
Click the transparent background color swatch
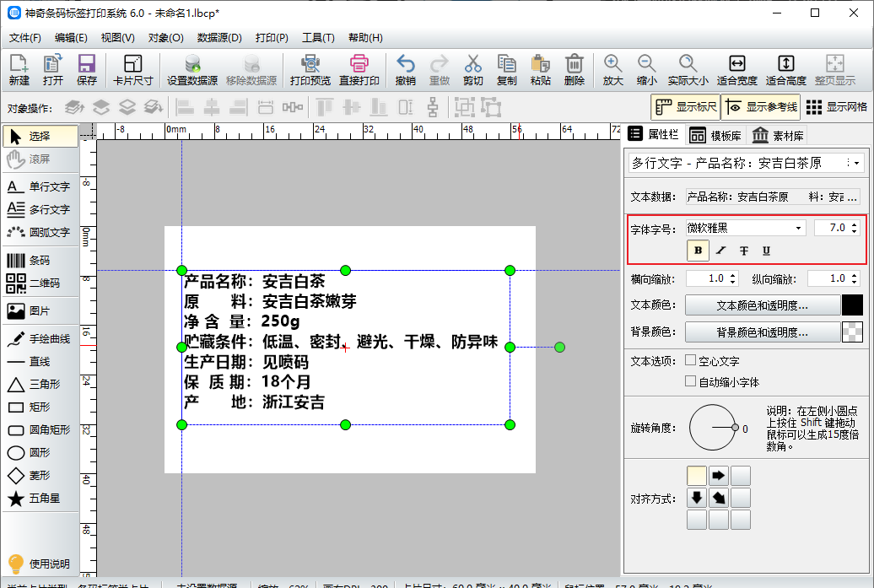[852, 332]
